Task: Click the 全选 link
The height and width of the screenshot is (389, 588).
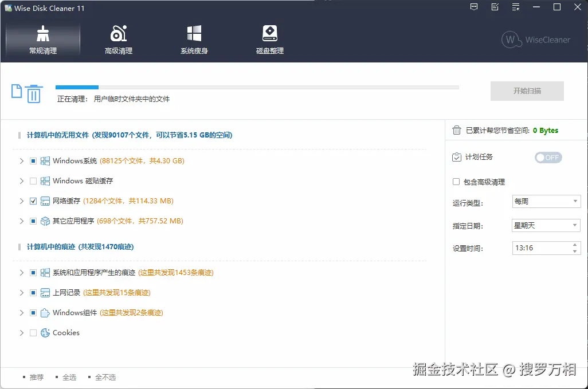Action: [x=69, y=378]
